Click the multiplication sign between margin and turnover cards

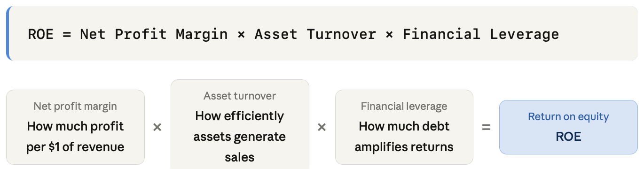pos(157,127)
